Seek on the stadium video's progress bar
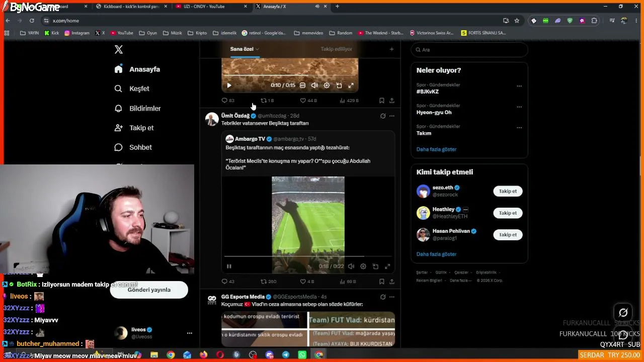The width and height of the screenshot is (644, 362). (x=308, y=256)
